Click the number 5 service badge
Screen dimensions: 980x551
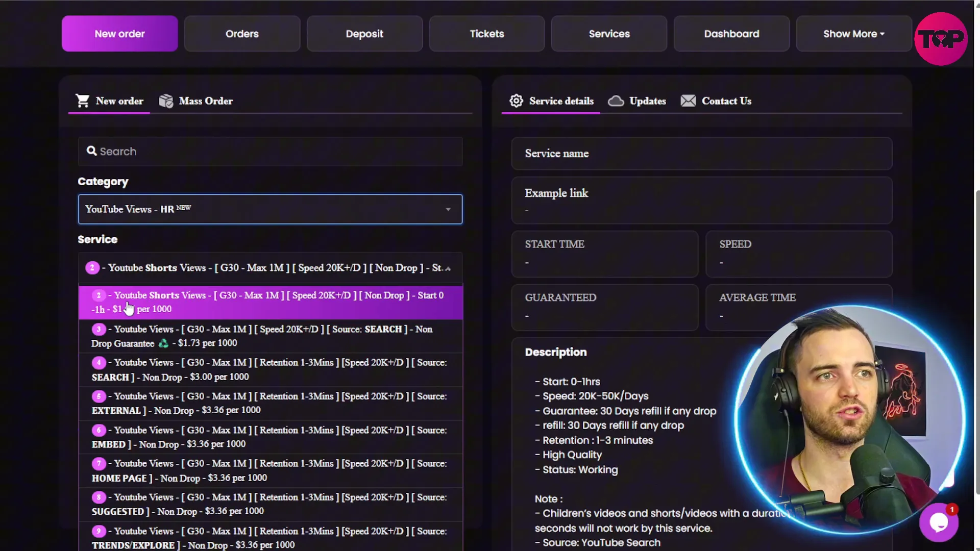(99, 396)
